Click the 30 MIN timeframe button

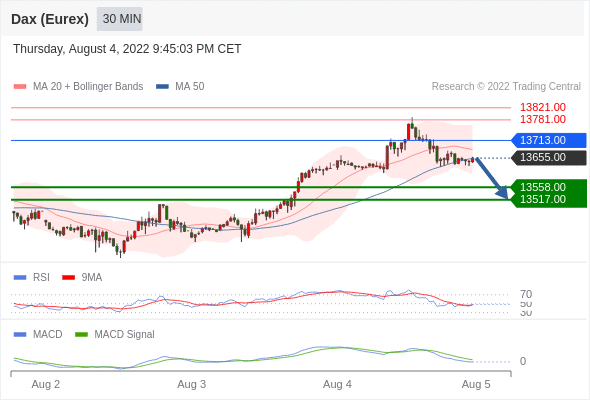pos(120,19)
